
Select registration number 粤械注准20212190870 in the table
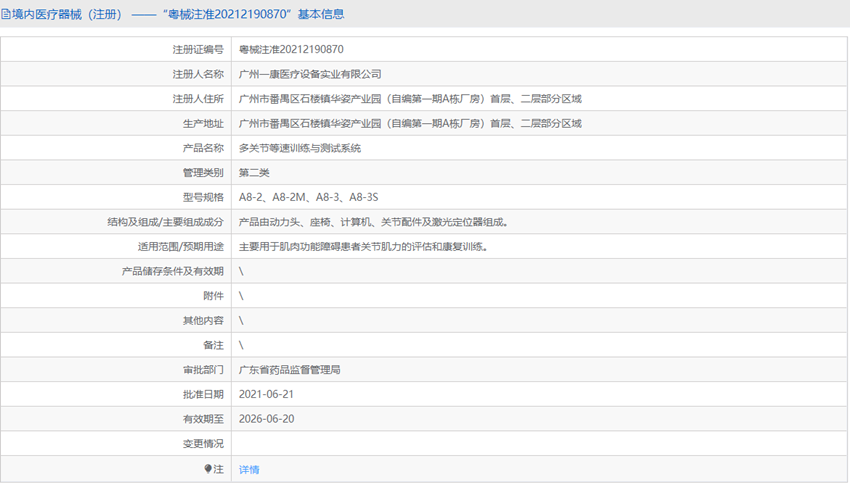coord(291,49)
